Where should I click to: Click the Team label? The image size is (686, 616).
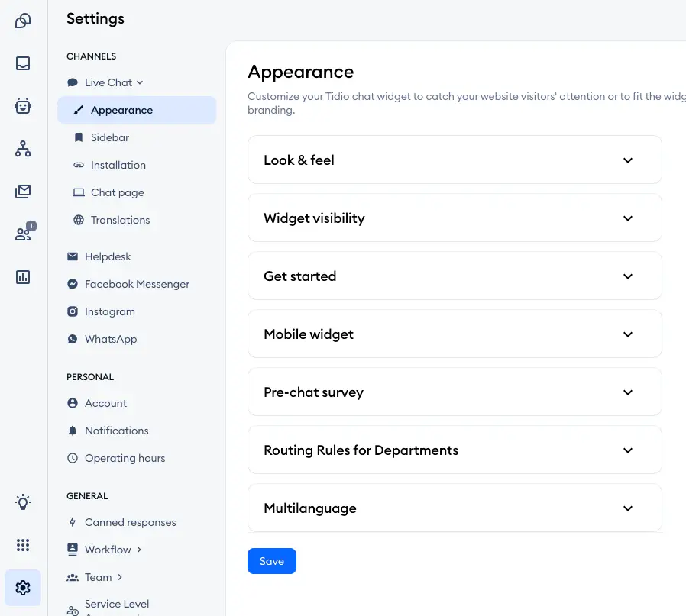click(x=98, y=577)
